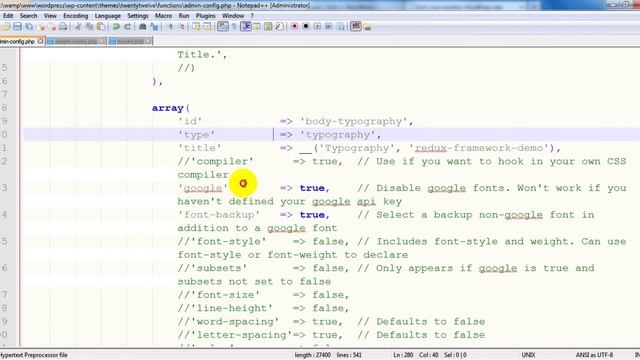Open the Plugins menu
This screenshot has width=640, height=360.
[x=206, y=16]
